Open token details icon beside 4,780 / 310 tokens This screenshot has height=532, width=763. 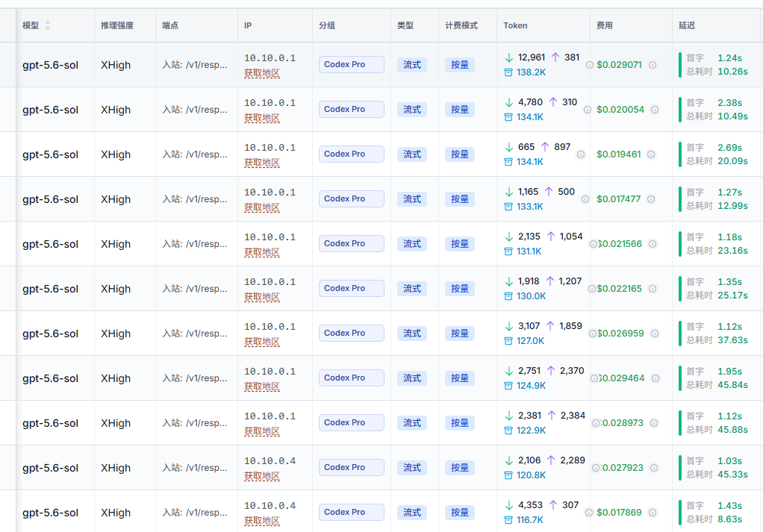(x=588, y=110)
